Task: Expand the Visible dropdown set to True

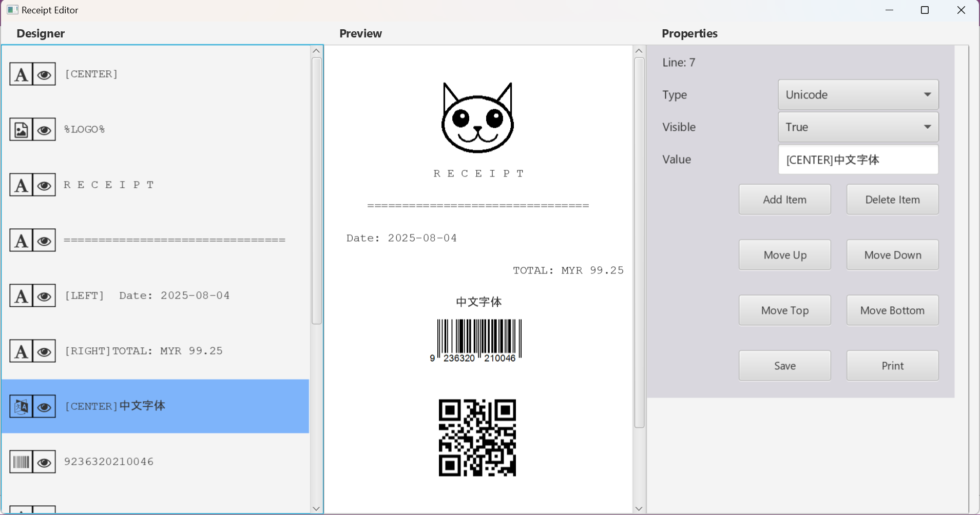Action: (857, 127)
